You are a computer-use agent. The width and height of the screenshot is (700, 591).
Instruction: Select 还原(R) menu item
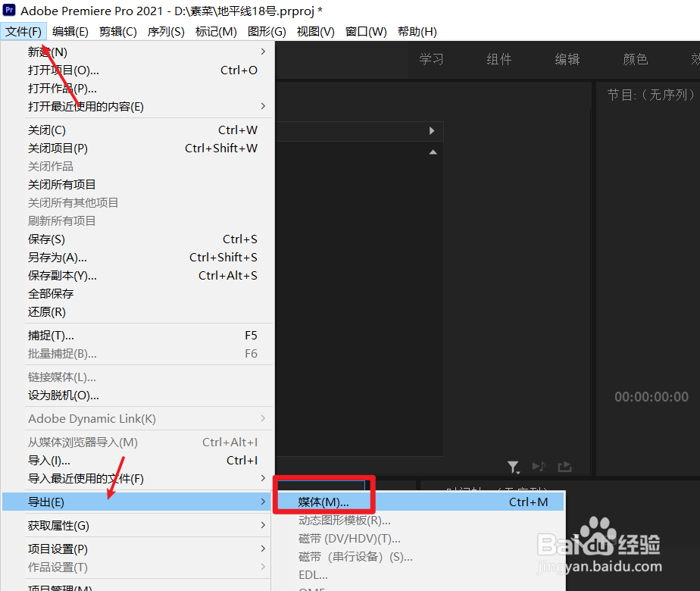138,312
